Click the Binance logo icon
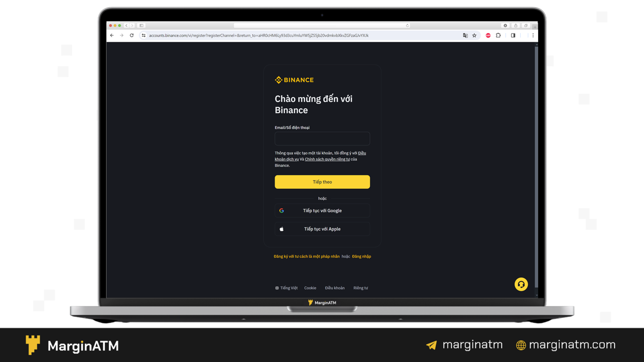The image size is (644, 362). pyautogui.click(x=277, y=79)
